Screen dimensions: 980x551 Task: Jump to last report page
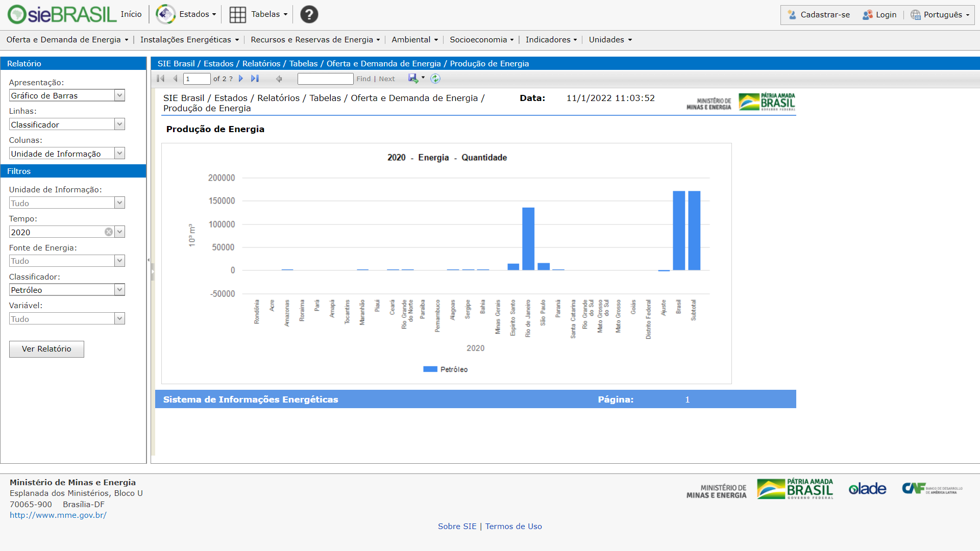[x=255, y=79]
